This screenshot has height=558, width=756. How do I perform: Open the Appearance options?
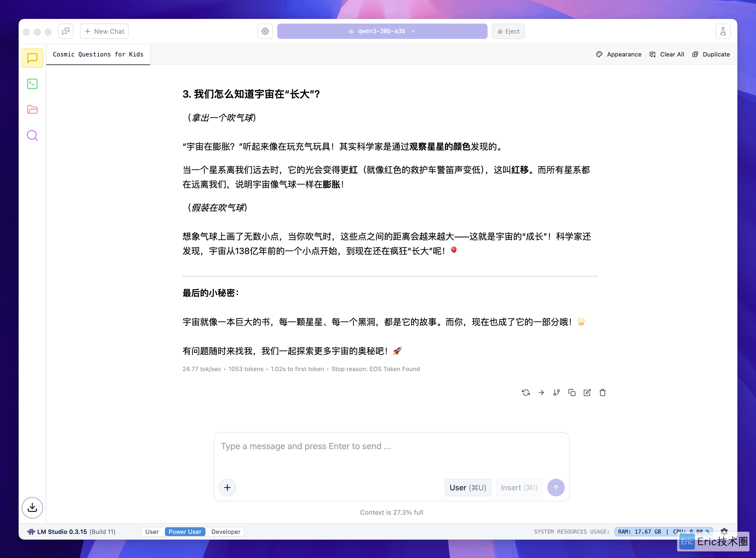coord(619,54)
